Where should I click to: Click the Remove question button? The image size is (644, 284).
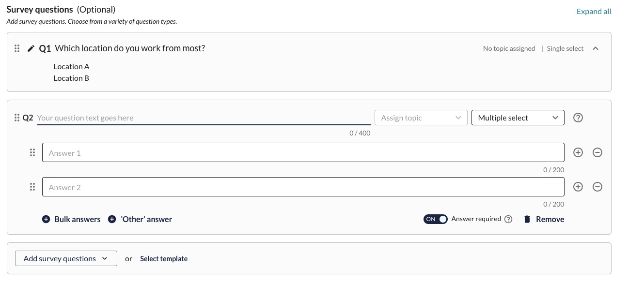click(x=544, y=219)
